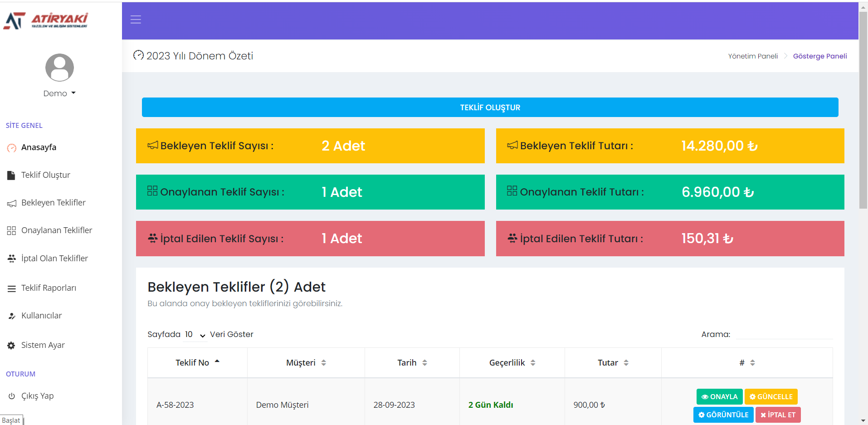Image resolution: width=868 pixels, height=425 pixels.
Task: Sort by the Tutar column
Action: coord(613,363)
